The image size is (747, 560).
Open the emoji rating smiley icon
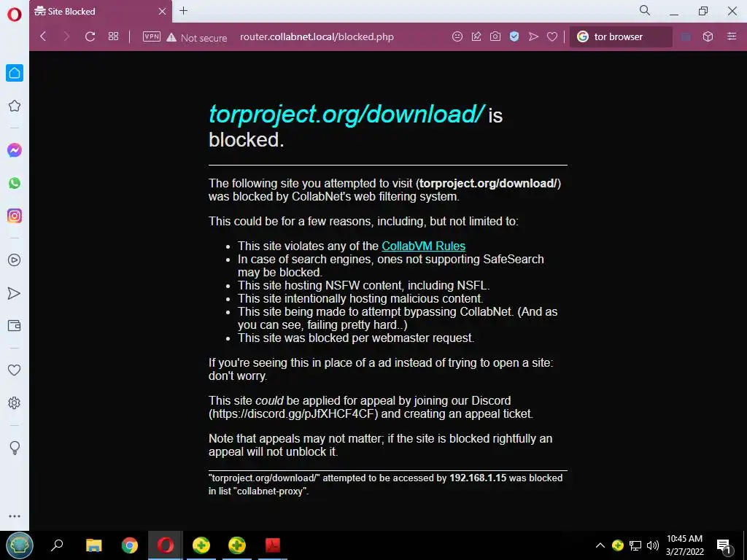pos(457,36)
